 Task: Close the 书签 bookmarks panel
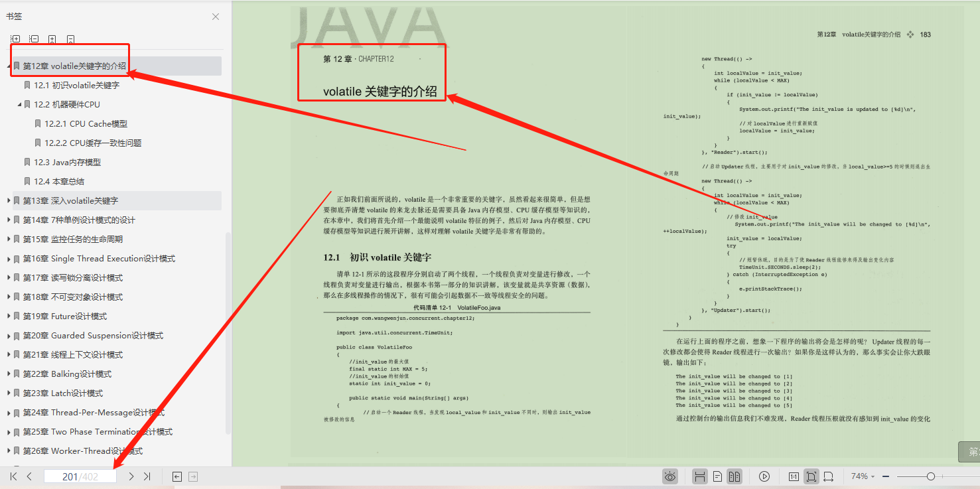[x=216, y=17]
